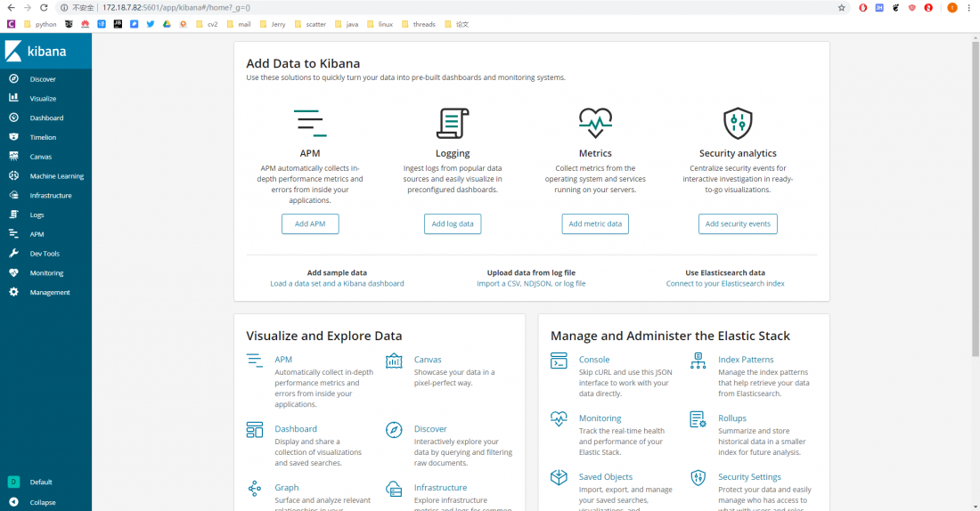The width and height of the screenshot is (980, 511).
Task: Open Dashboard icon in sidebar
Action: [x=13, y=118]
